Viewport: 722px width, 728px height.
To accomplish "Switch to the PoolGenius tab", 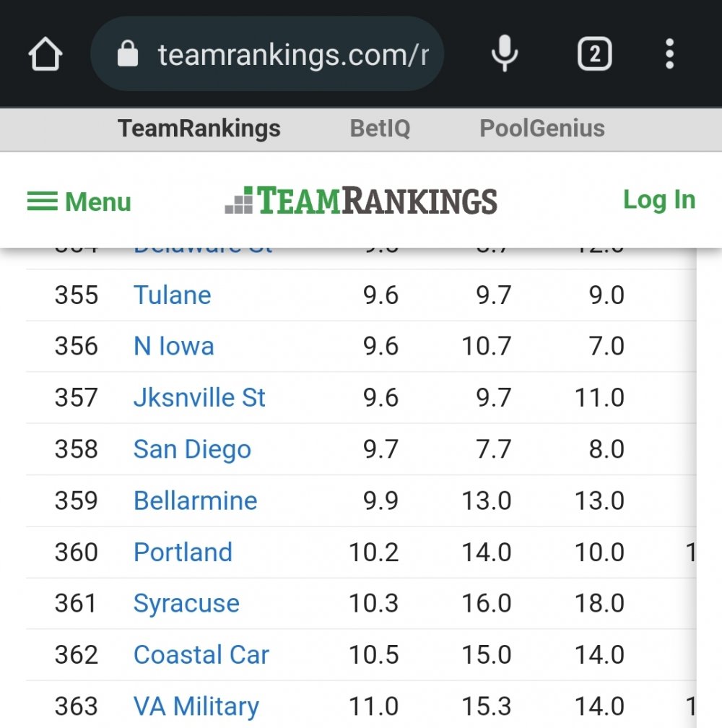I will pyautogui.click(x=542, y=129).
